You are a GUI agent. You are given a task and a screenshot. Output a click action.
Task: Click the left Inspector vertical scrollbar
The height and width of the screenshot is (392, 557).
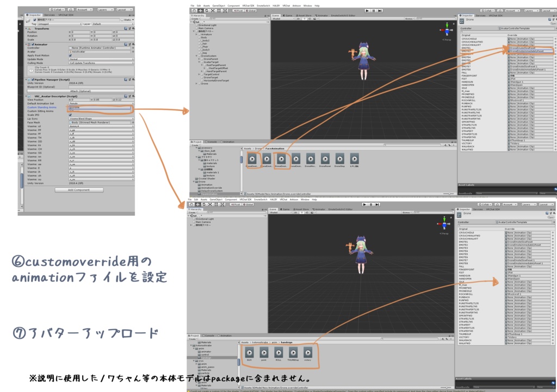click(x=22, y=179)
